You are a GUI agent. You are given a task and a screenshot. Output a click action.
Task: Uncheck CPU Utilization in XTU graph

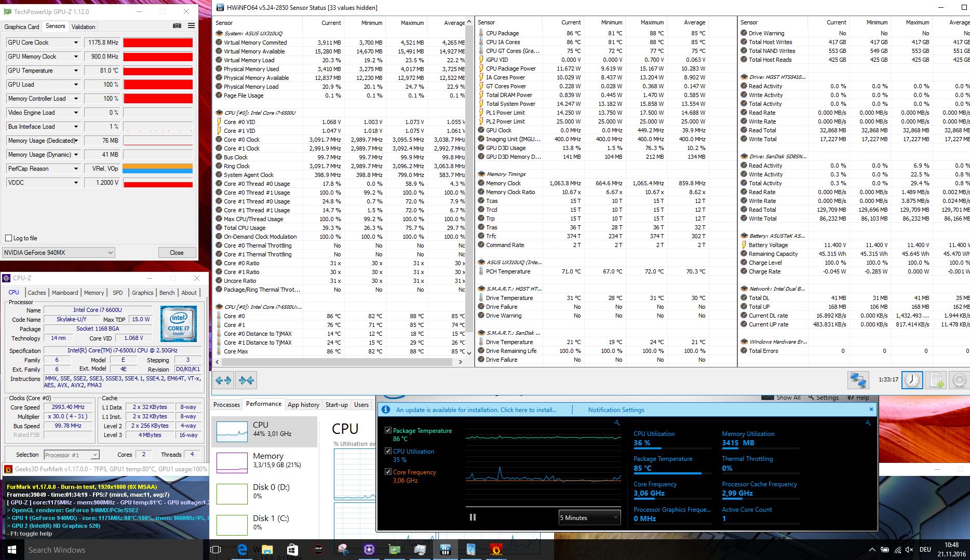pyautogui.click(x=388, y=451)
